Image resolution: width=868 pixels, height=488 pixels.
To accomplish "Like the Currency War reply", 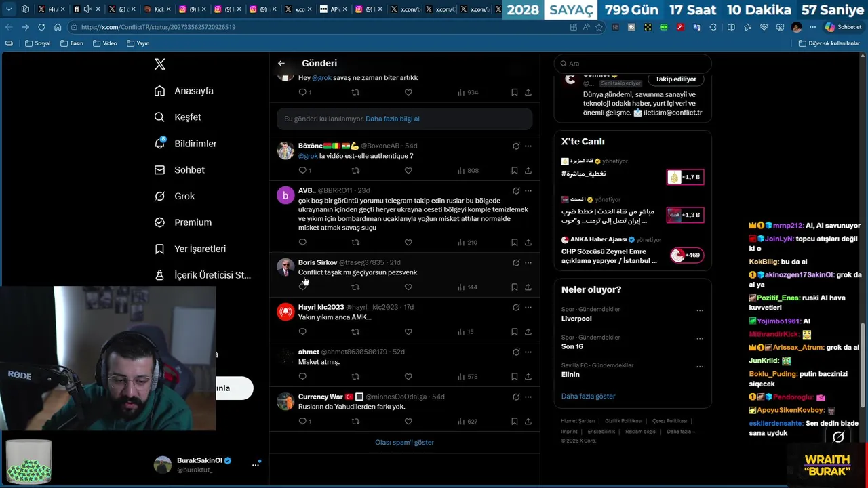I will click(408, 422).
